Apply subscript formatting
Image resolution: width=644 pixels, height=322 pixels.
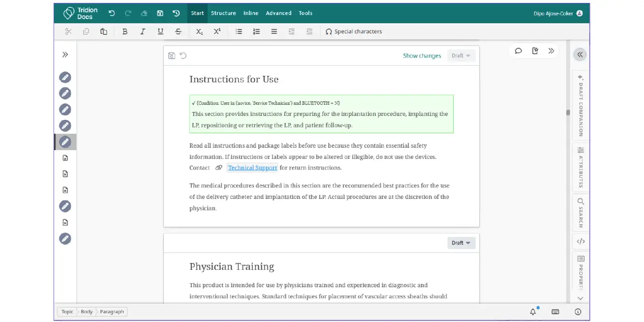199,31
